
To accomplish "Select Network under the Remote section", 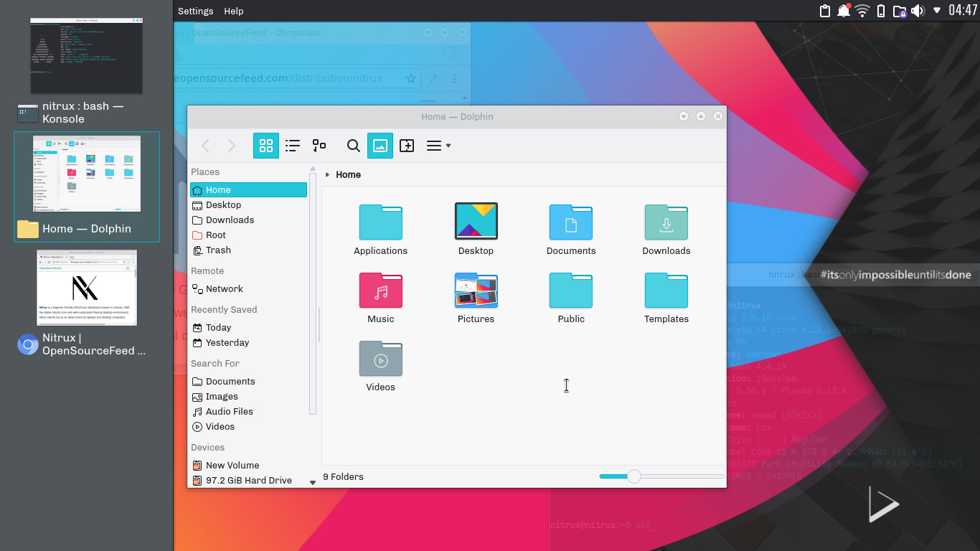I will pos(223,288).
